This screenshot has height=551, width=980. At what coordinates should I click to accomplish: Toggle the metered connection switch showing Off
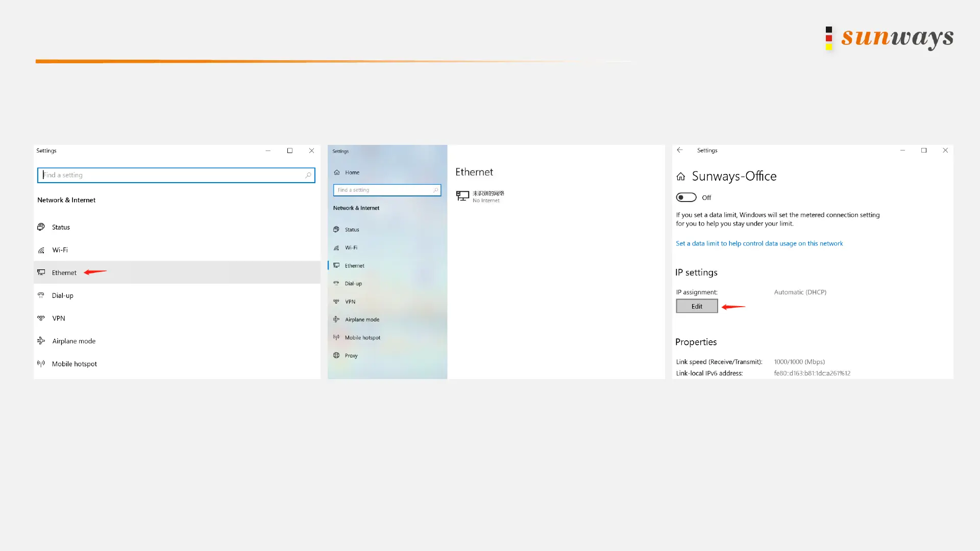pos(686,197)
